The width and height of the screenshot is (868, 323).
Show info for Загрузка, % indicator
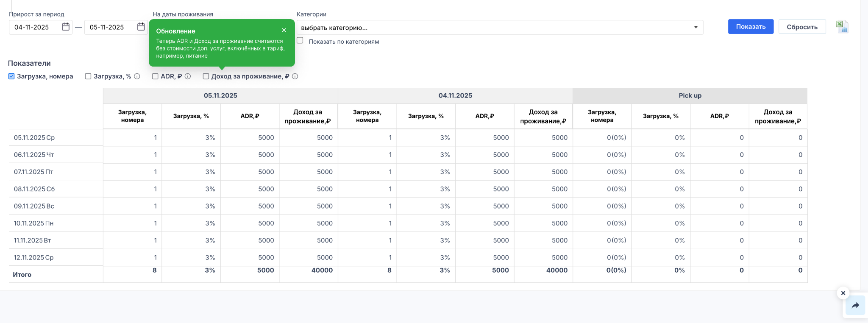click(x=137, y=76)
